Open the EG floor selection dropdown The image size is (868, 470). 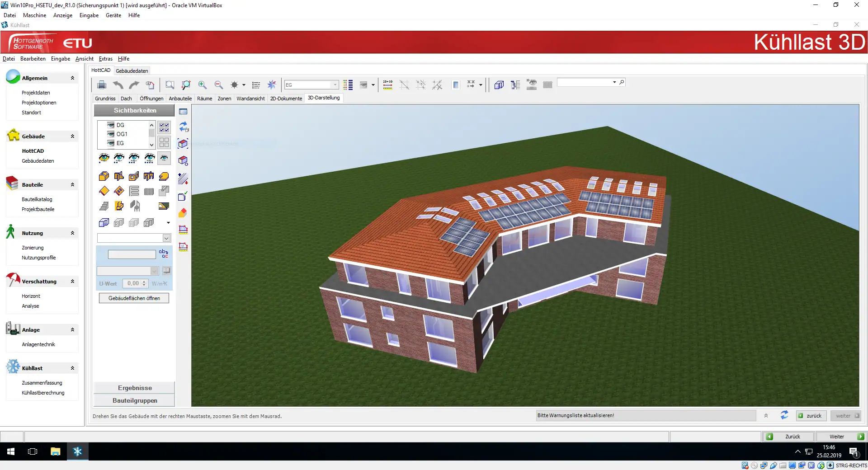click(335, 85)
